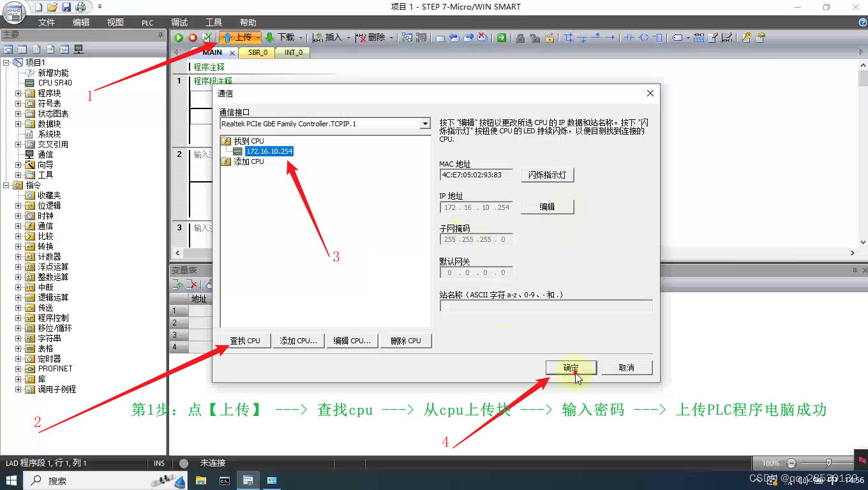This screenshot has height=490, width=868.
Task: Click 取消 to cancel the dialog
Action: (627, 367)
